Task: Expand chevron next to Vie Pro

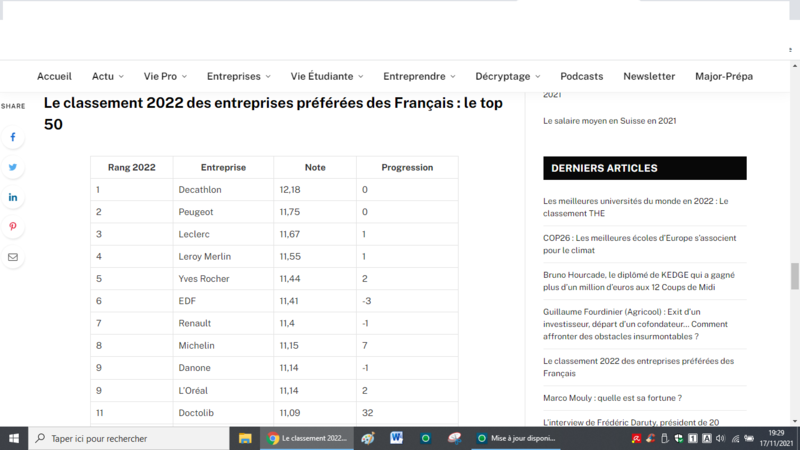Action: tap(184, 77)
